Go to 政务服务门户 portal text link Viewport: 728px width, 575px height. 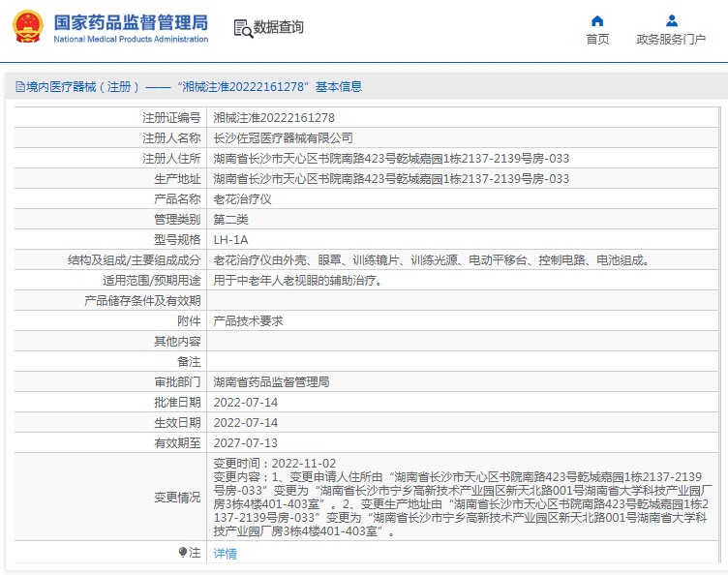[671, 40]
